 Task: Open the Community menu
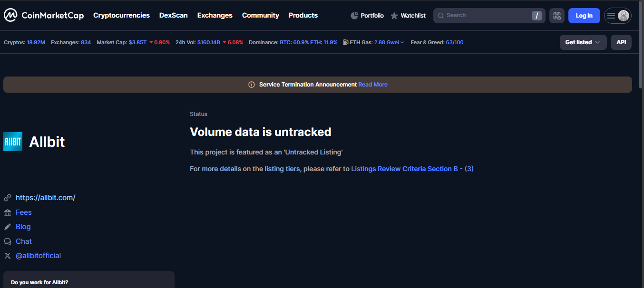(x=261, y=15)
